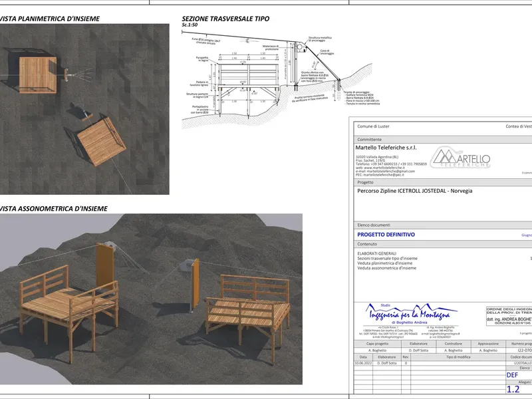
Task: Click the blue 'DEF' label
Action: 512,375
